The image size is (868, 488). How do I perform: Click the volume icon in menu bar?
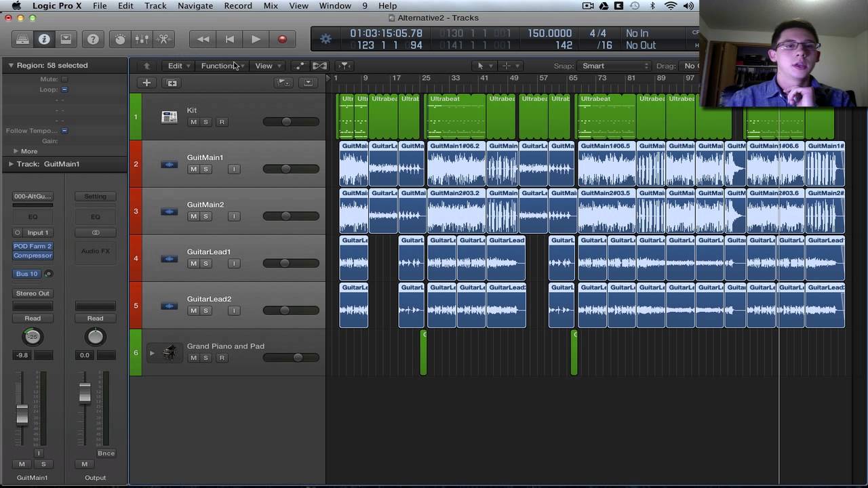688,6
